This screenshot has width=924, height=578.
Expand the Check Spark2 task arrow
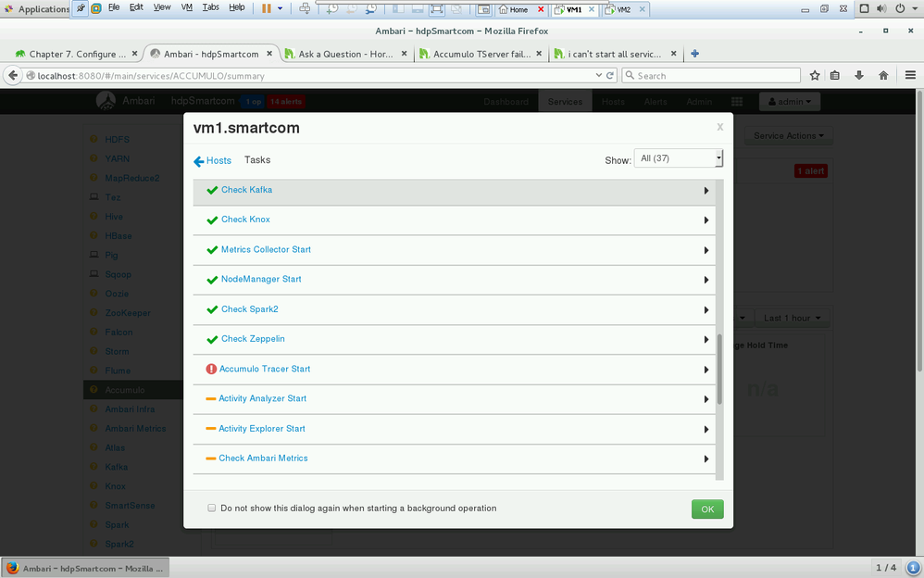tap(706, 309)
